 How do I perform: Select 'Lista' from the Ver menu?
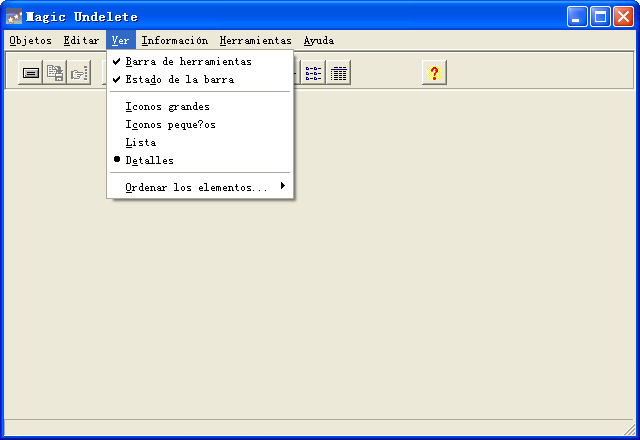pos(140,142)
